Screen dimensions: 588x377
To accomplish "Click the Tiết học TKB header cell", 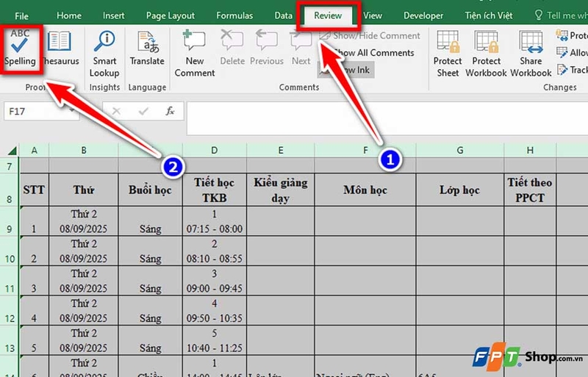I will click(x=214, y=190).
